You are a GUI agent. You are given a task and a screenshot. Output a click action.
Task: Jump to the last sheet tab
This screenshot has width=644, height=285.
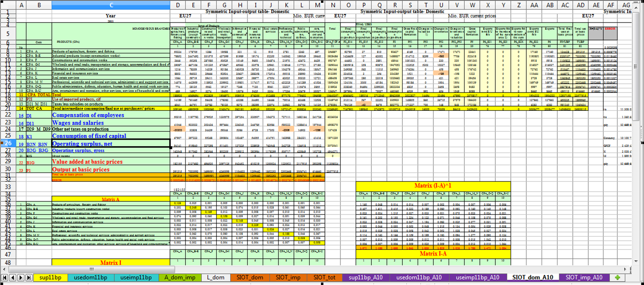[x=29, y=278]
